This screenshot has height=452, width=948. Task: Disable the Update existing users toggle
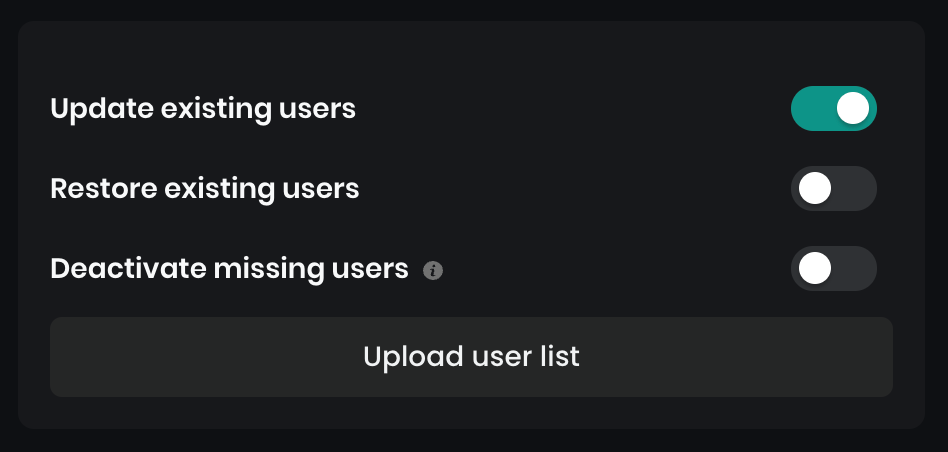[833, 108]
